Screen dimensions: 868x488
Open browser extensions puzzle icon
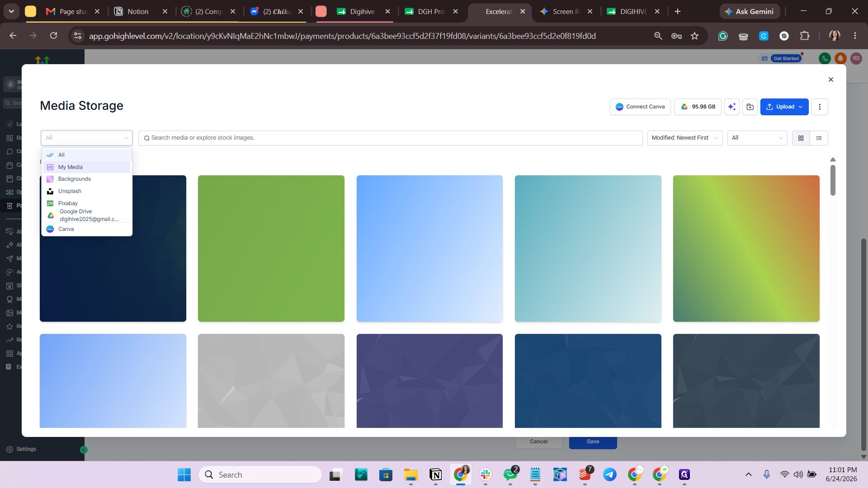[x=805, y=36]
